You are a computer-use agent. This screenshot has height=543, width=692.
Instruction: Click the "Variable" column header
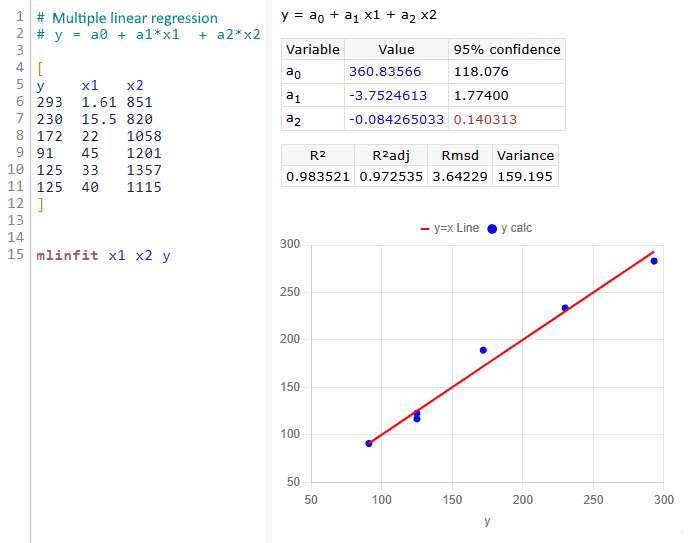(313, 49)
